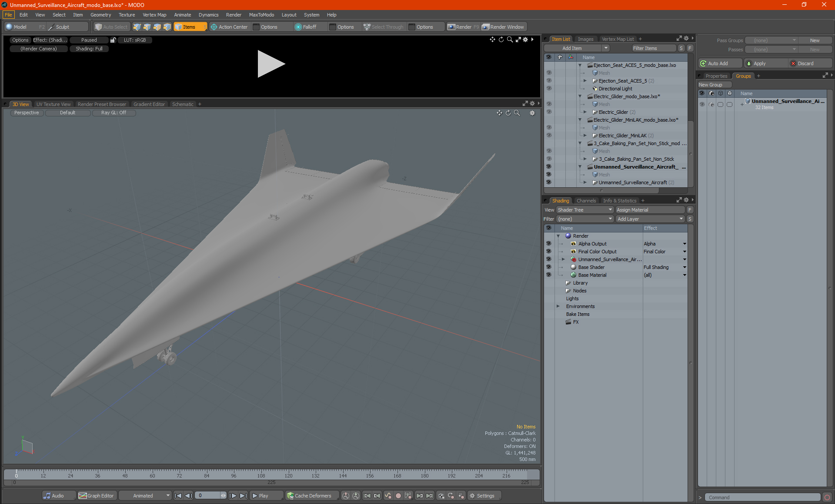
Task: Open Render Window
Action: (503, 27)
